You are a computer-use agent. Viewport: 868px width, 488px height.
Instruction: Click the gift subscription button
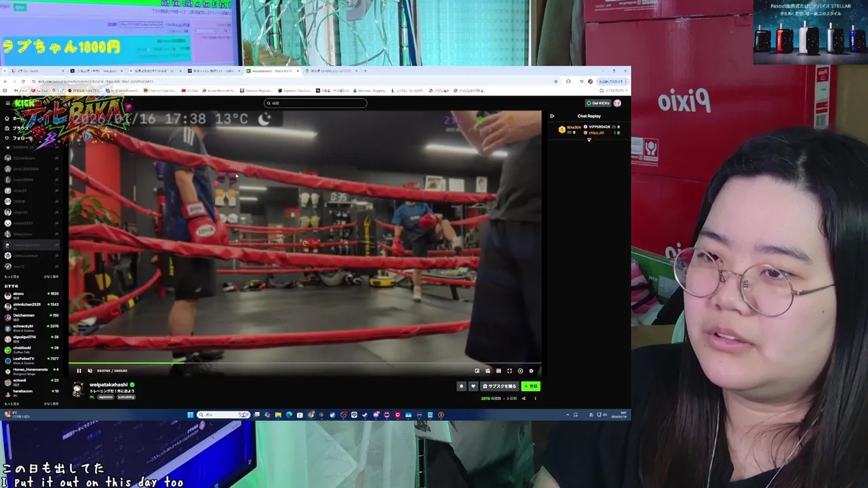point(500,386)
